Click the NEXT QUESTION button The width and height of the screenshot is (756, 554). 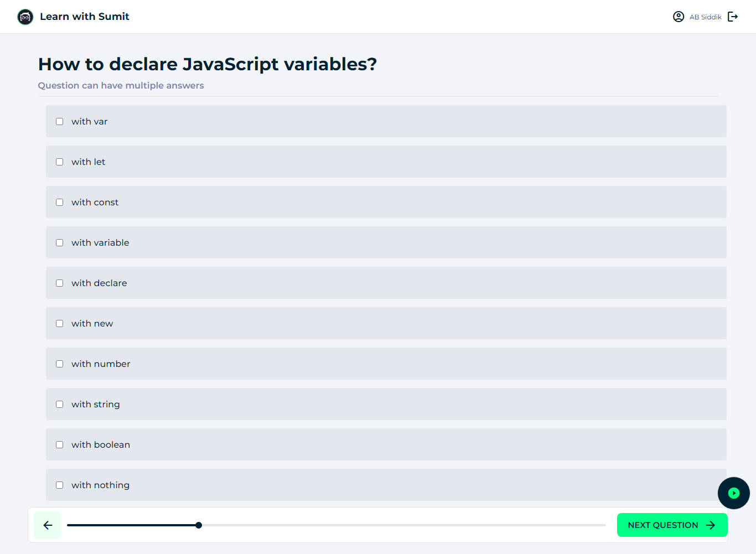672,525
